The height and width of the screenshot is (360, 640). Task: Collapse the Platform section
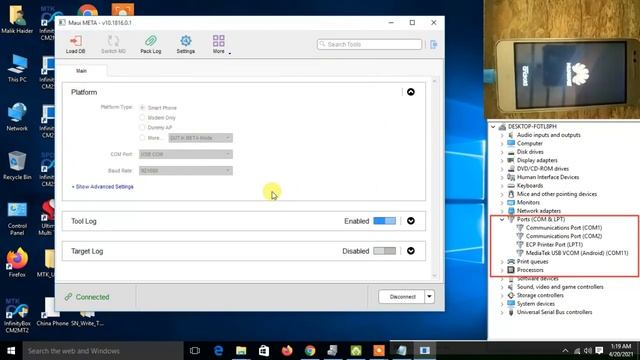pos(411,92)
